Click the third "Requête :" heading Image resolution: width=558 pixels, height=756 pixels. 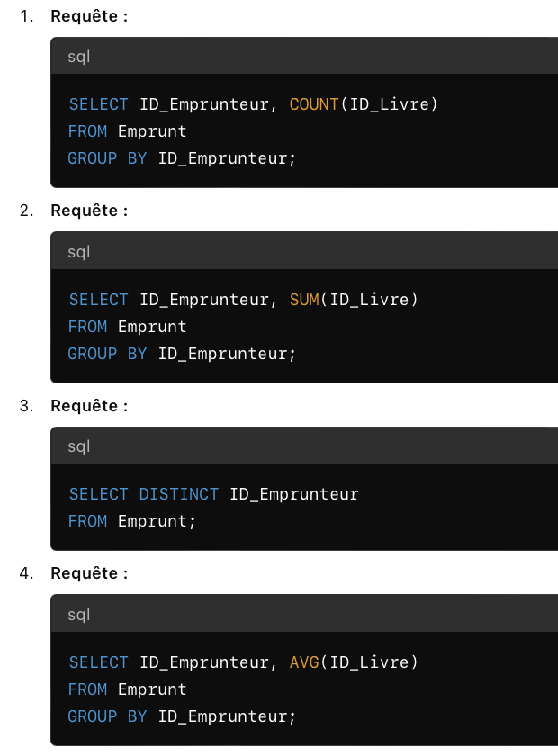pyautogui.click(x=89, y=406)
